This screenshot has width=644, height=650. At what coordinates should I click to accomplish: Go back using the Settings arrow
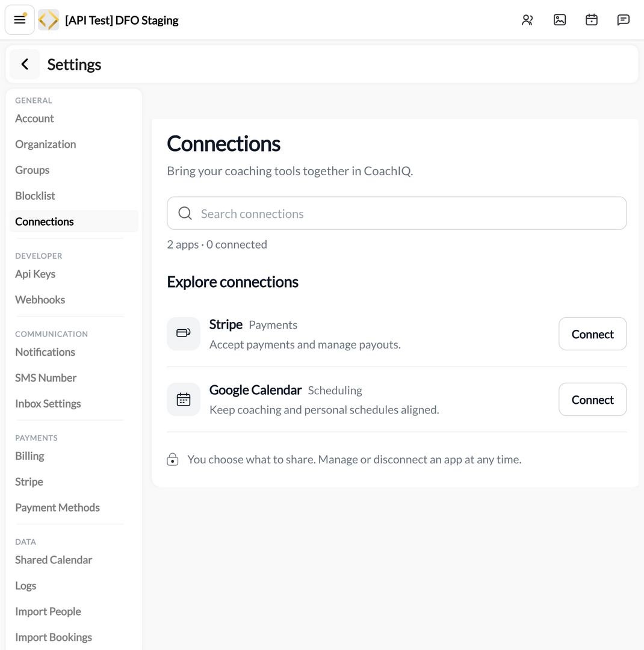(x=25, y=64)
